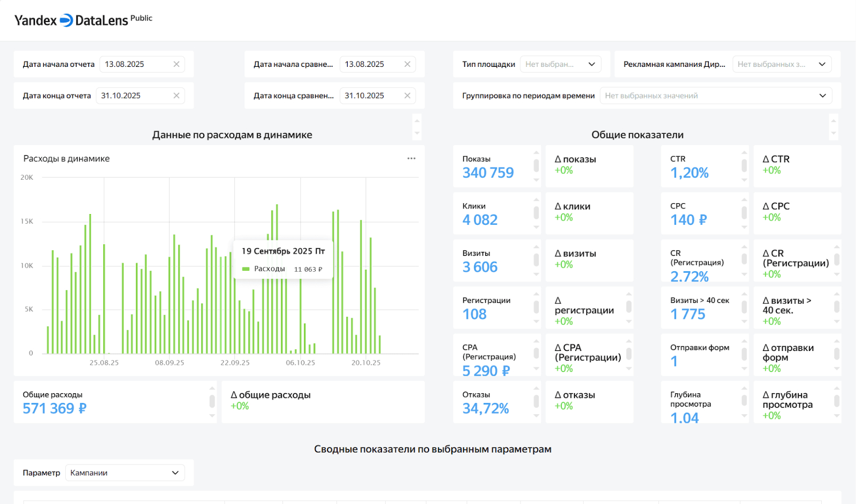The width and height of the screenshot is (856, 504).
Task: Clear the comparison end date value
Action: (407, 96)
